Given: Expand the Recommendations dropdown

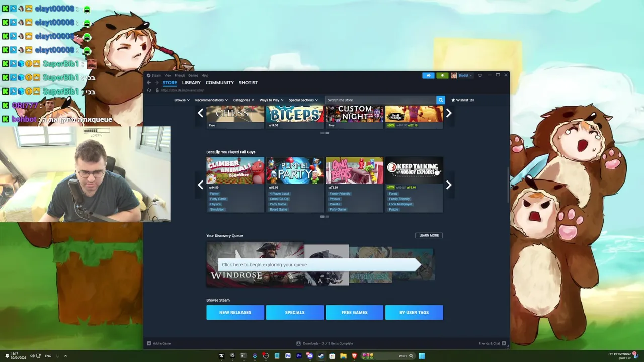Looking at the screenshot, I should pyautogui.click(x=211, y=100).
